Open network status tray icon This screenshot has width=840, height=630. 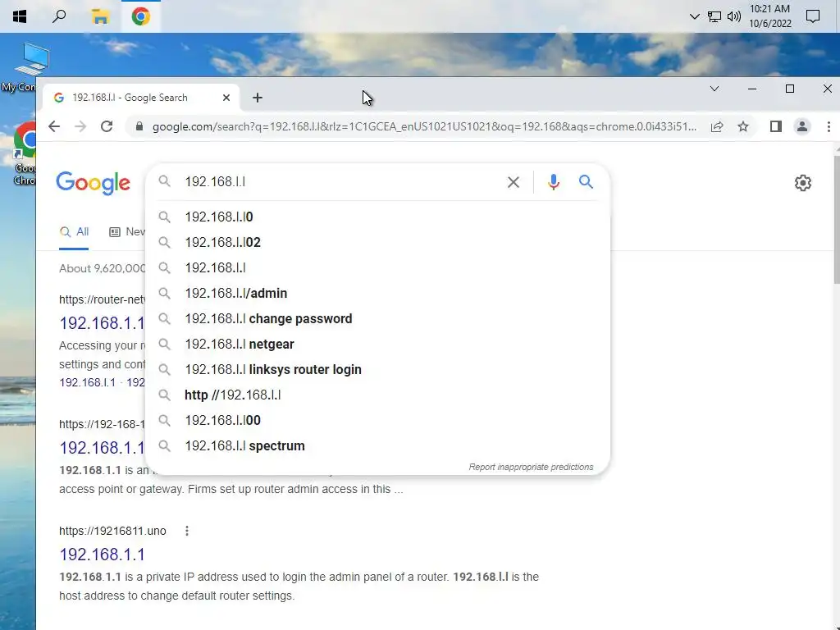coord(714,16)
